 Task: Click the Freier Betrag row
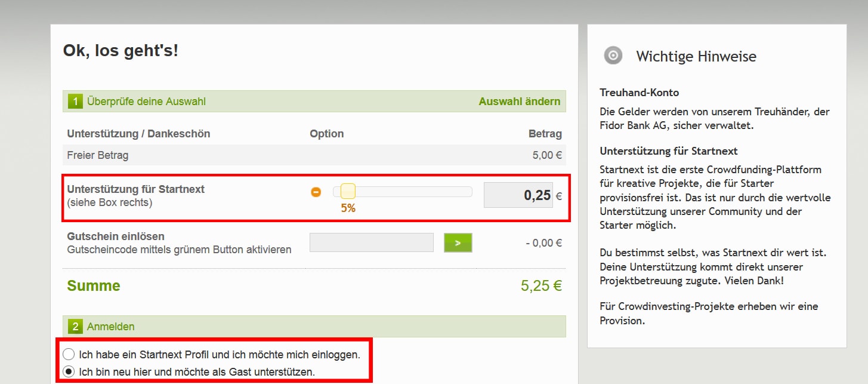click(x=98, y=155)
